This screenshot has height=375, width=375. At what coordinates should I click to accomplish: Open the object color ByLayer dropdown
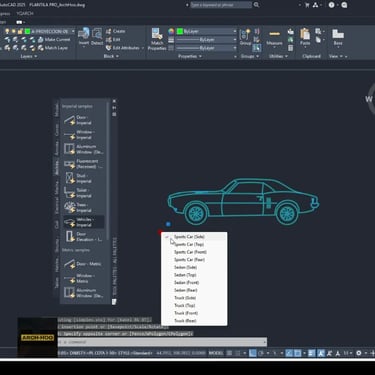click(x=235, y=31)
